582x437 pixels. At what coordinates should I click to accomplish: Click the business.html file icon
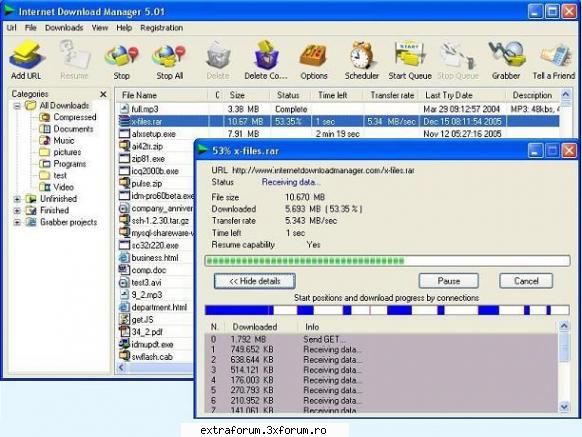click(124, 257)
